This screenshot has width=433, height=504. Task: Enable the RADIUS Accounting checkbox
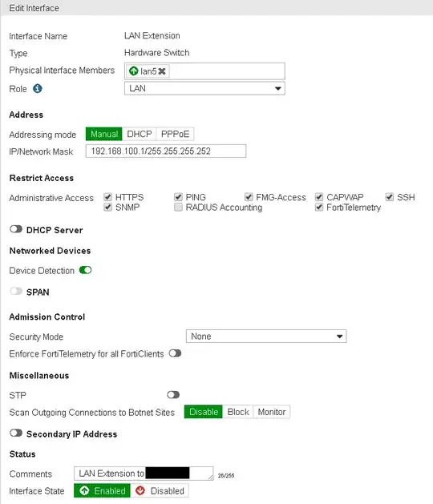(178, 207)
